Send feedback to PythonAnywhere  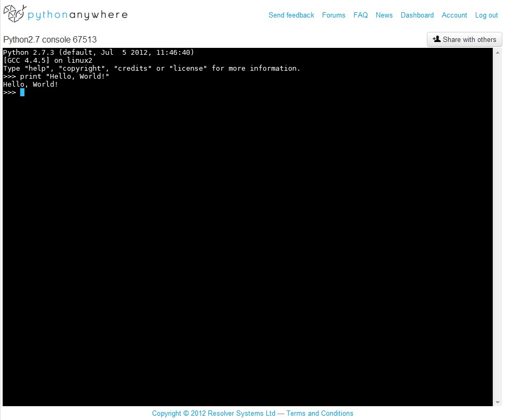pyautogui.click(x=291, y=15)
